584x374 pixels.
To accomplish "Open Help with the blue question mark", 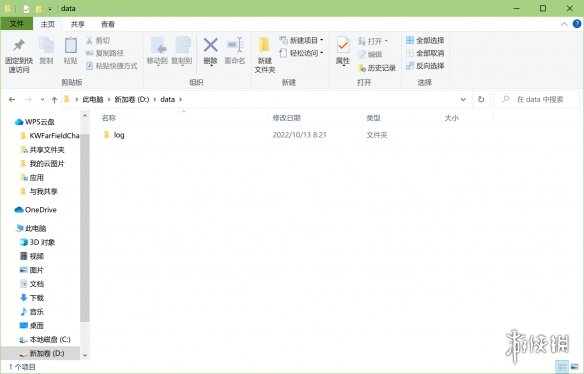I will coord(577,24).
